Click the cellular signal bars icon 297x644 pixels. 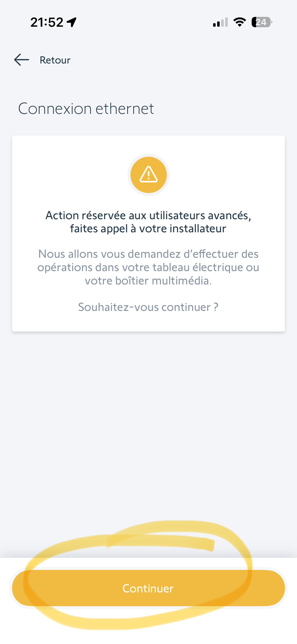(220, 22)
